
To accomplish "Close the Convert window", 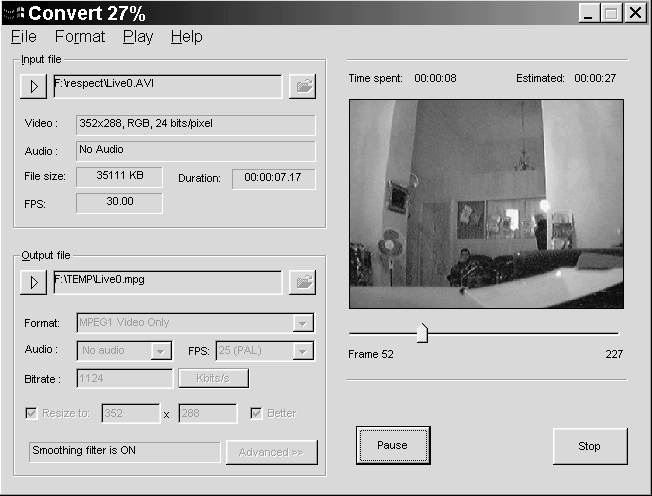I will click(x=635, y=13).
